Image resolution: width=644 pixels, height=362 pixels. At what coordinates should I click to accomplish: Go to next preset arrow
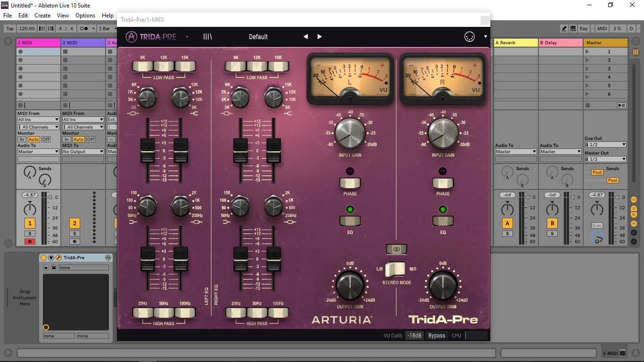point(320,37)
